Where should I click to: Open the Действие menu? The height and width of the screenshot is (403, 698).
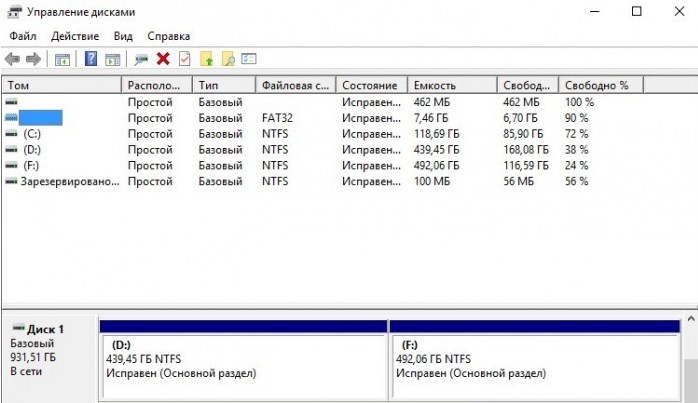point(75,36)
